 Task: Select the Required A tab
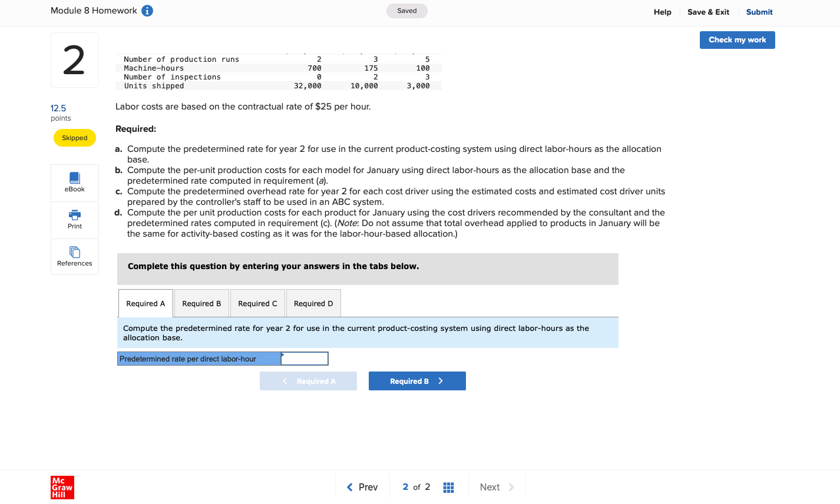click(x=145, y=303)
